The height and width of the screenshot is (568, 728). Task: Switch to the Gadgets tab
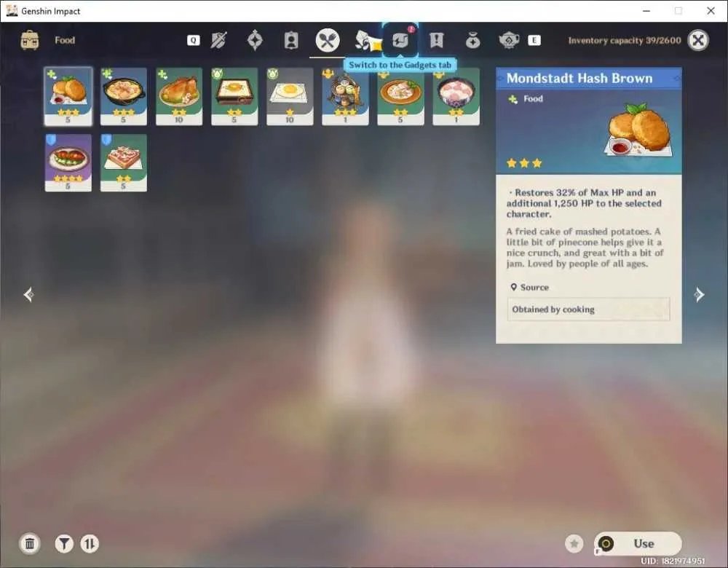point(400,40)
